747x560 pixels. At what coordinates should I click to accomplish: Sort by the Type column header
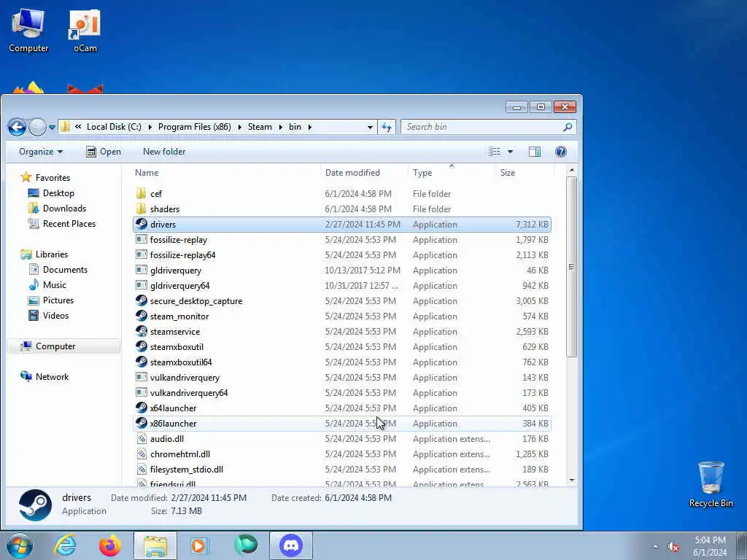tap(422, 172)
